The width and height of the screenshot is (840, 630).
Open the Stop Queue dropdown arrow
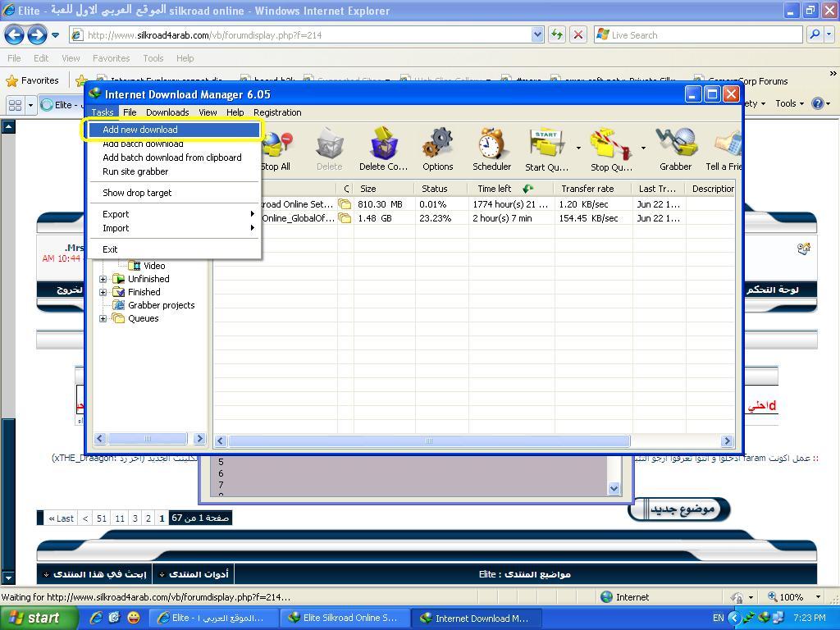click(x=643, y=148)
